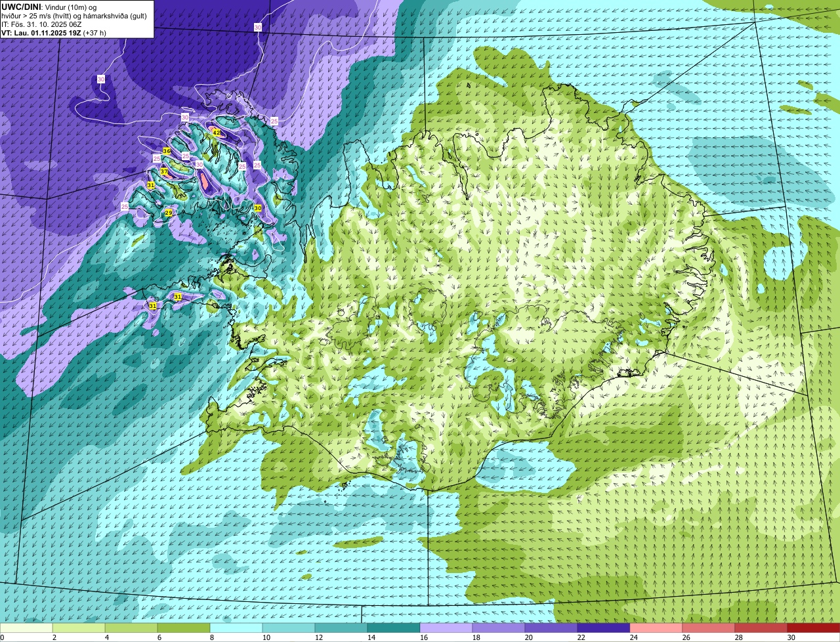The image size is (840, 642).
Task: Click the dark red above-30 m/s legend swatch
Action: click(814, 628)
